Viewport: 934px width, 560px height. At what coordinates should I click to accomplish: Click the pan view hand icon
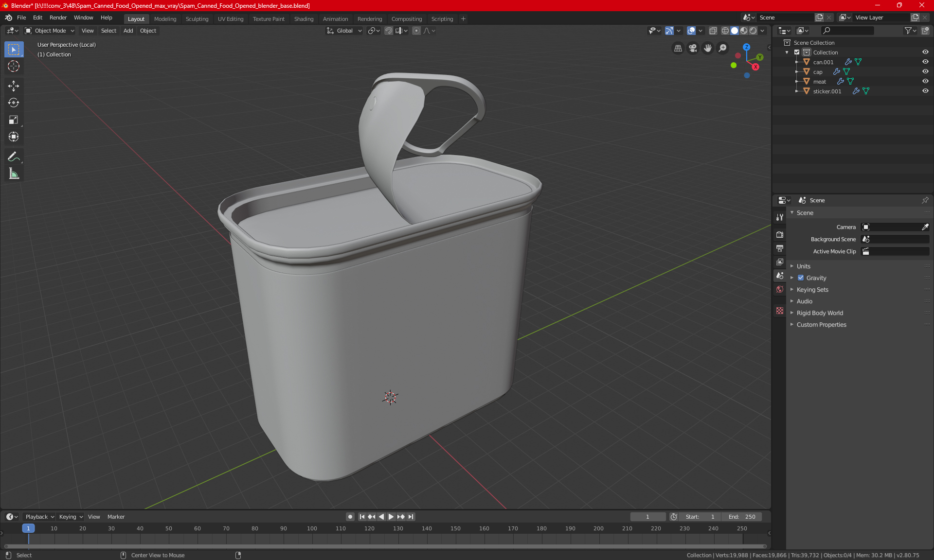coord(708,48)
